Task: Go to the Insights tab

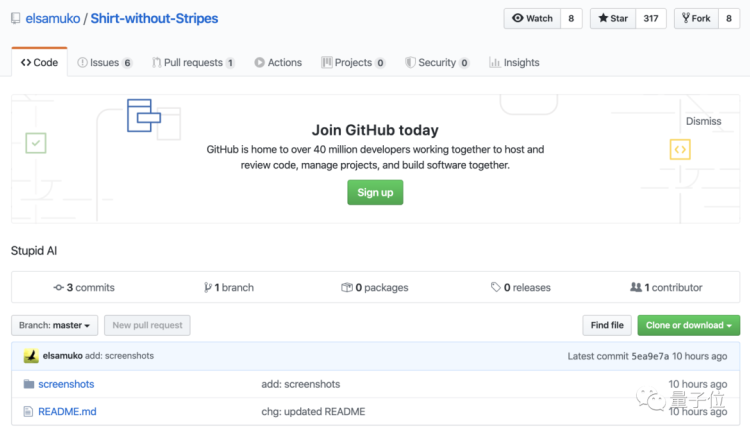Action: [514, 62]
